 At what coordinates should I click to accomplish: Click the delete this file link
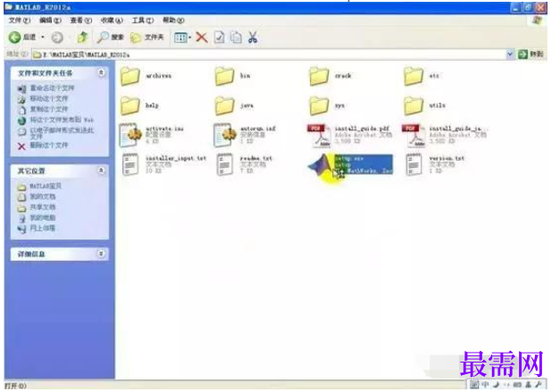click(48, 146)
